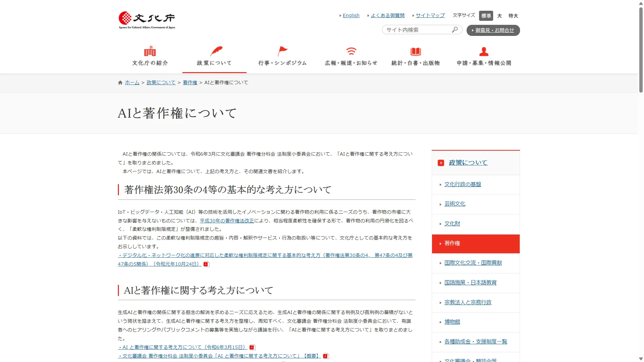Open 行事・シンポジウム main menu
Image resolution: width=644 pixels, height=362 pixels.
coord(283,57)
